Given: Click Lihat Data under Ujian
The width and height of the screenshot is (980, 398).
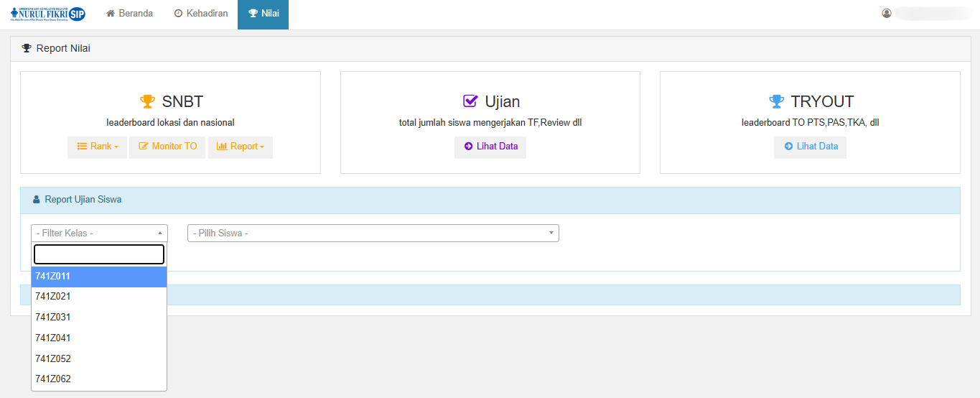Looking at the screenshot, I should (490, 147).
